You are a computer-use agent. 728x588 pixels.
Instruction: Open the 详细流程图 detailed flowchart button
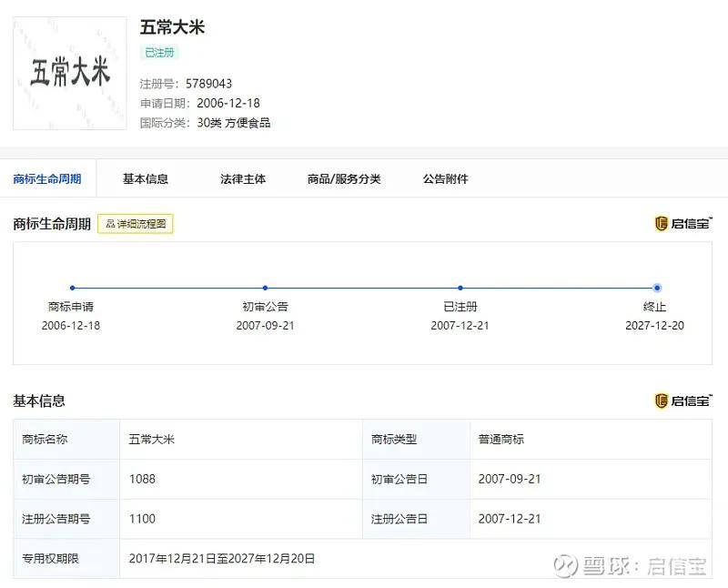[136, 224]
